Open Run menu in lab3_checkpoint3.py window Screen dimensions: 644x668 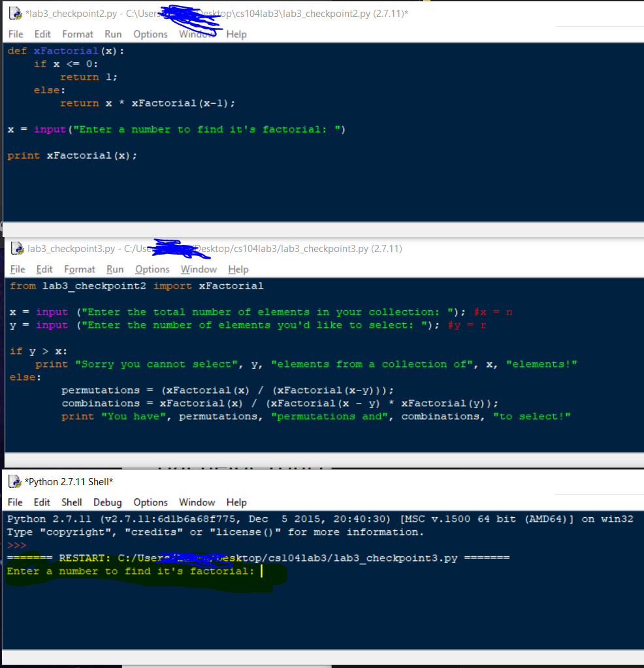tap(115, 269)
